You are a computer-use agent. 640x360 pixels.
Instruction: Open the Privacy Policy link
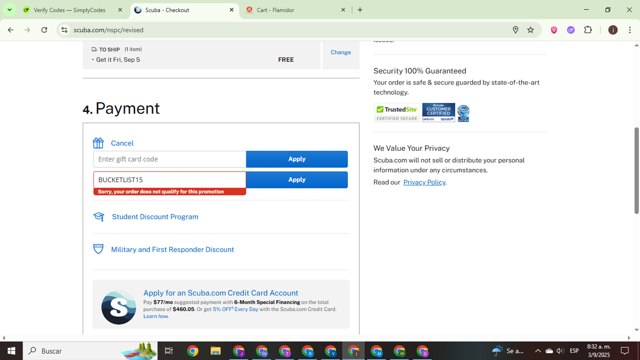(424, 182)
